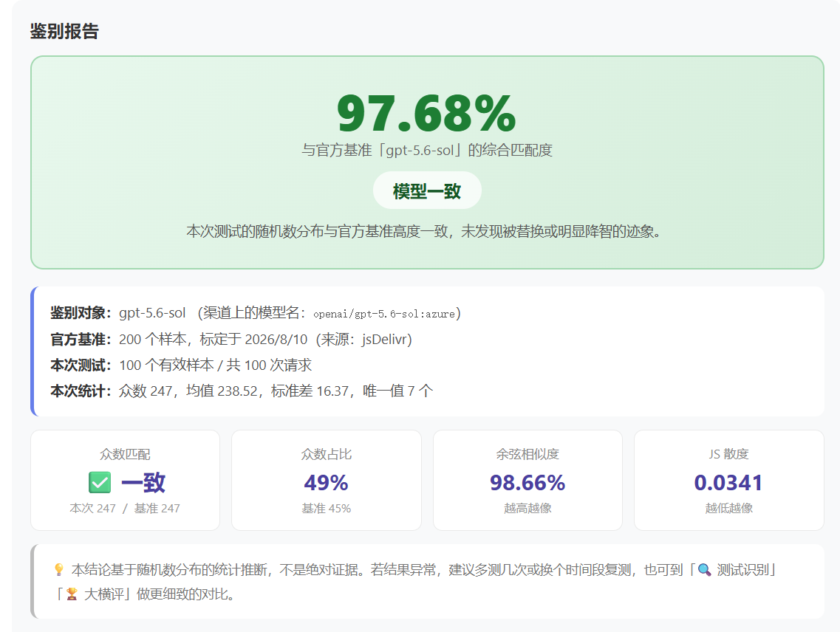
Task: Click the 众数匹配 card title
Action: pos(125,454)
